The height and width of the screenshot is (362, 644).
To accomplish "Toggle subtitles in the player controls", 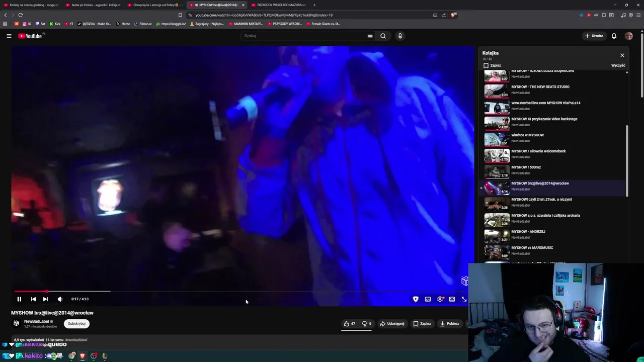I will click(x=428, y=299).
